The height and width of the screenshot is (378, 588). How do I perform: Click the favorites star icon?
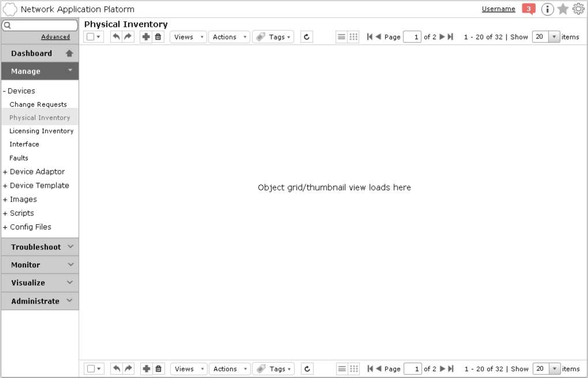click(x=563, y=9)
